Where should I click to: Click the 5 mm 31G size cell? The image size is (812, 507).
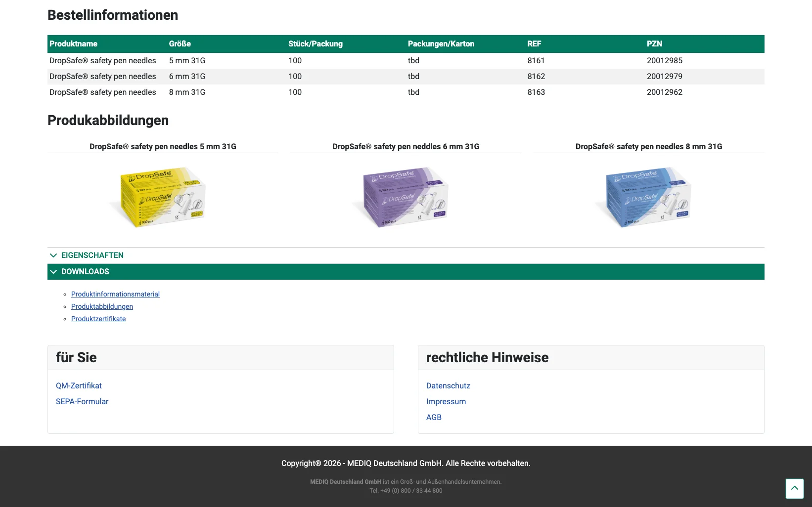[187, 60]
